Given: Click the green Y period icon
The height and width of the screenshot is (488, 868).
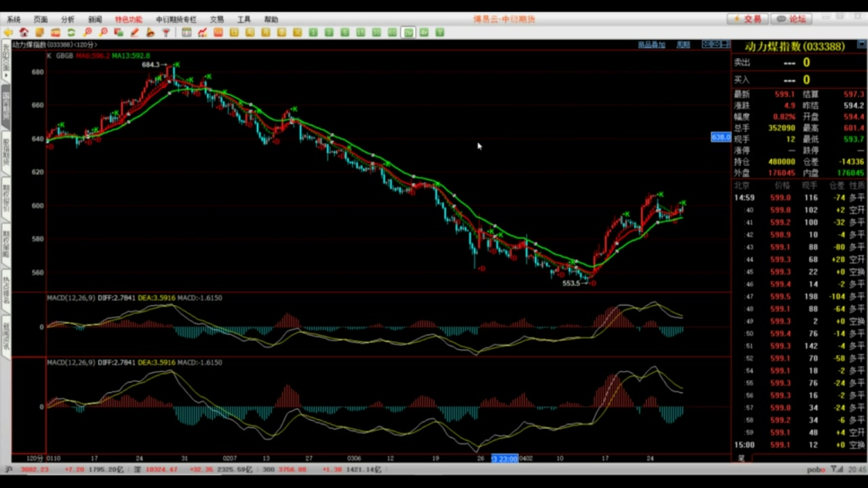Looking at the screenshot, I should pos(439,33).
